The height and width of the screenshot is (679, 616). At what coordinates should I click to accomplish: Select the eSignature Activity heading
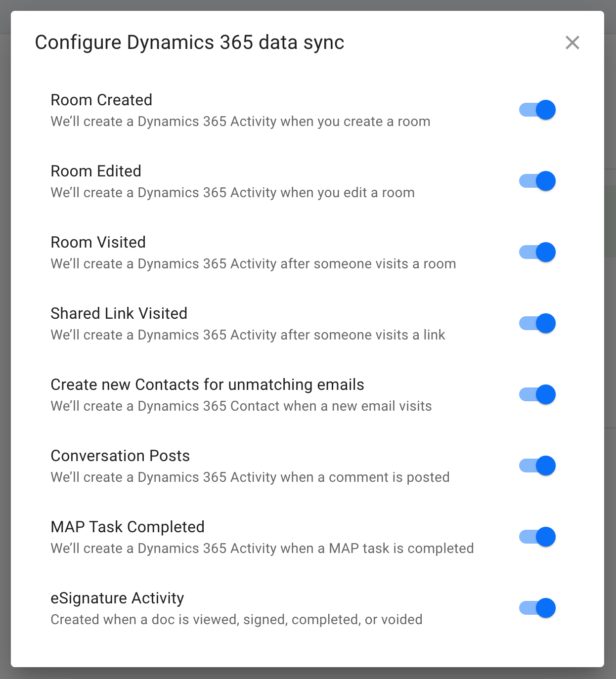coord(117,598)
